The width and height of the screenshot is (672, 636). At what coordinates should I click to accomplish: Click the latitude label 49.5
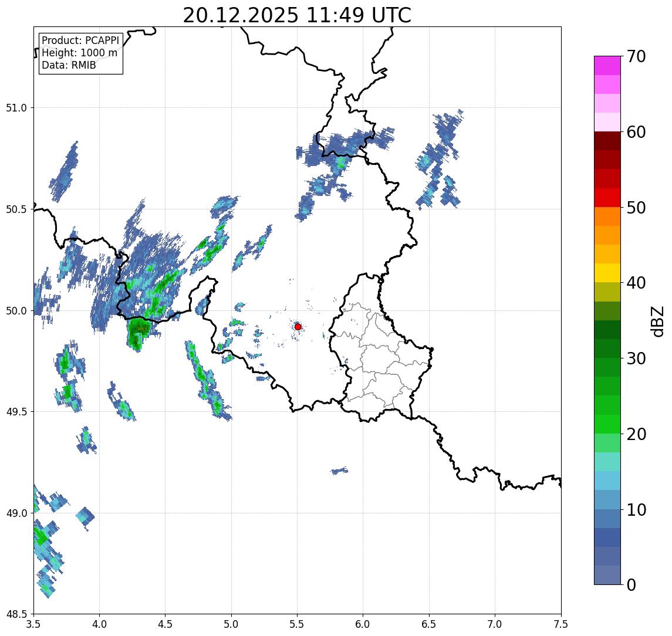click(16, 412)
